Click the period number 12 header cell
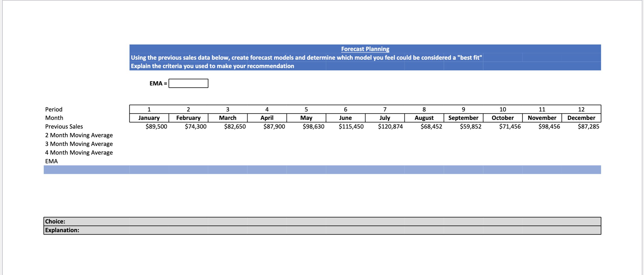The width and height of the screenshot is (644, 275). [581, 109]
